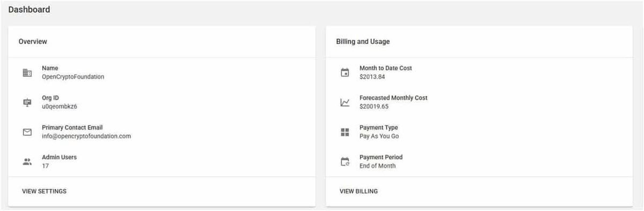Click the Billing and Usage card title

(x=363, y=41)
